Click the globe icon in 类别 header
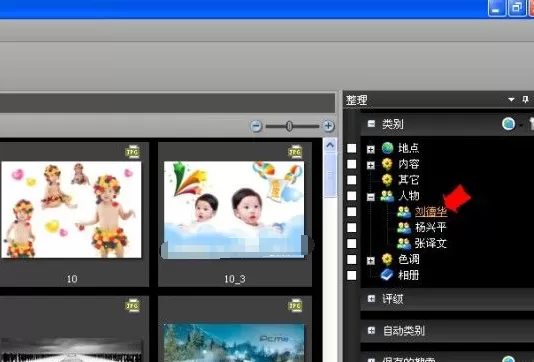Image resolution: width=534 pixels, height=362 pixels. (x=508, y=124)
